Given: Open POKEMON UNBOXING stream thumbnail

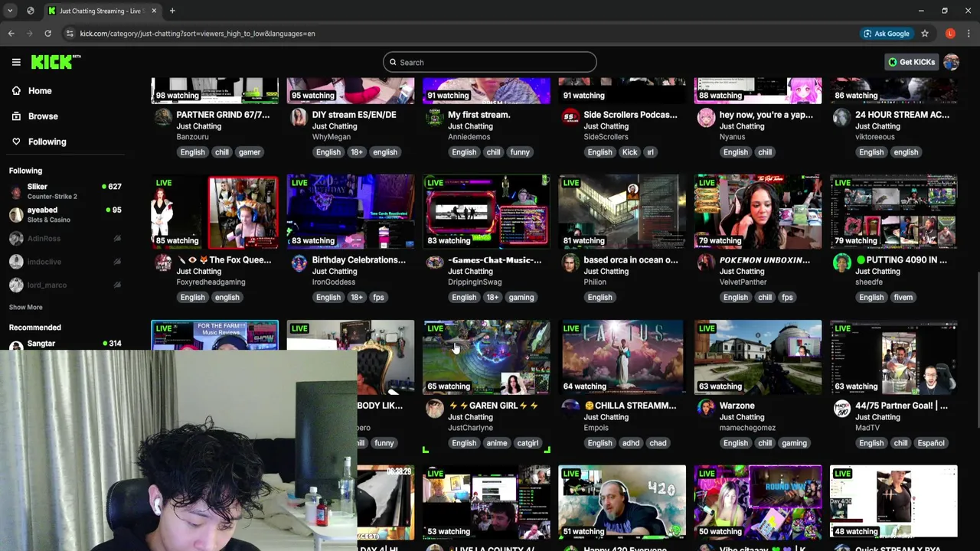Looking at the screenshot, I should tap(758, 211).
